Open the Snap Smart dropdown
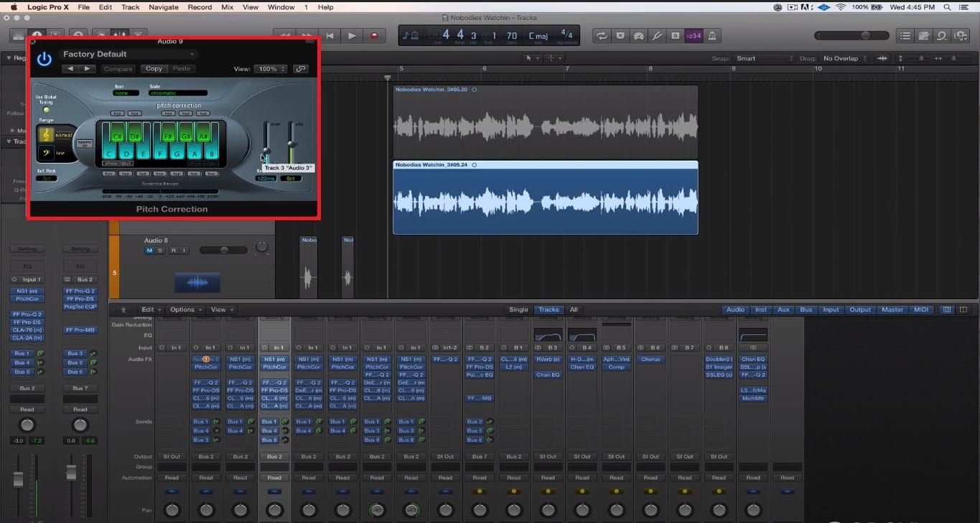Screen dimensions: 980x523 pos(762,58)
